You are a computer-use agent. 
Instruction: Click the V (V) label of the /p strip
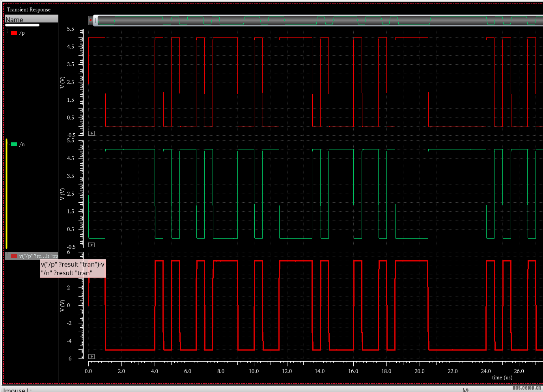click(62, 82)
